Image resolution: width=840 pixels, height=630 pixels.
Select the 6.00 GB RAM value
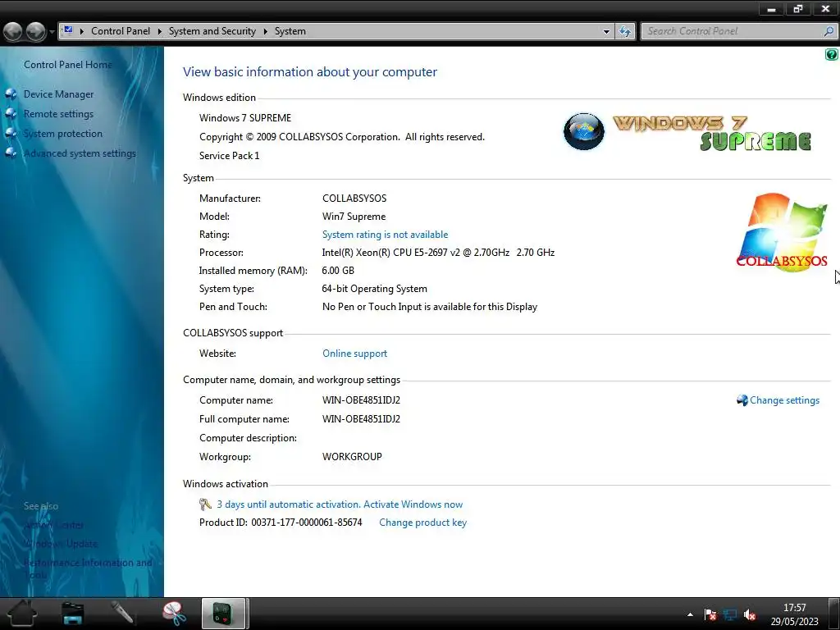(x=338, y=271)
